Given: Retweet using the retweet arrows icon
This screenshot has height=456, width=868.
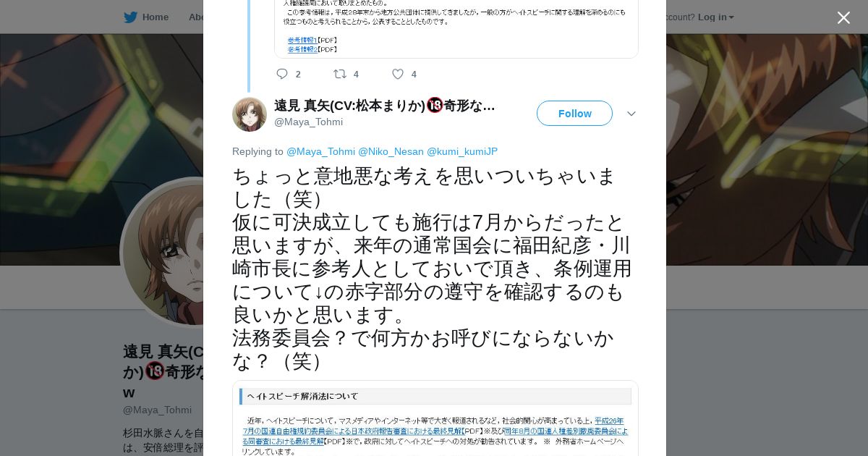Looking at the screenshot, I should point(339,74).
